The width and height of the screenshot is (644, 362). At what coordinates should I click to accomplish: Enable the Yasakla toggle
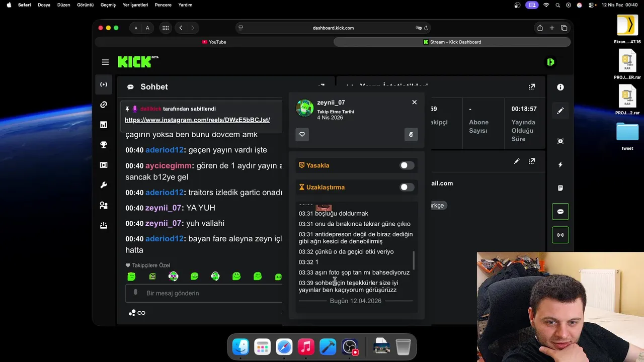pos(407,165)
